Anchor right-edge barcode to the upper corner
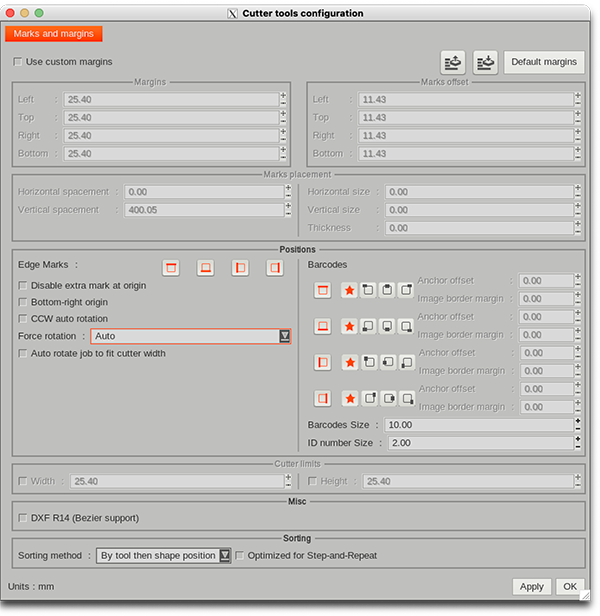 tap(370, 398)
